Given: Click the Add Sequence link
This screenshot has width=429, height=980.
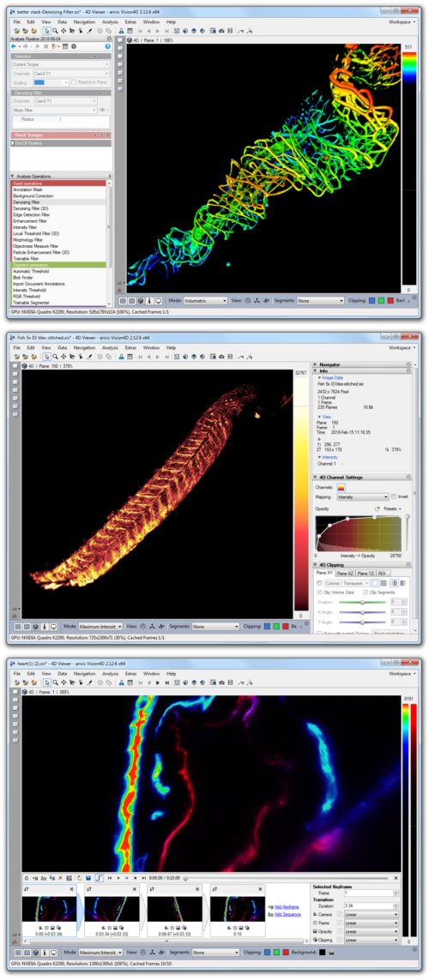Looking at the screenshot, I should click(287, 914).
